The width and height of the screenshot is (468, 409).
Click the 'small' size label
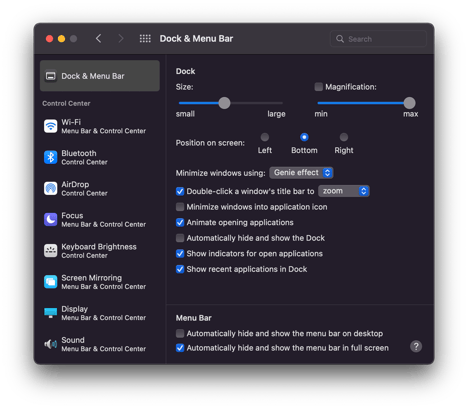coord(185,114)
